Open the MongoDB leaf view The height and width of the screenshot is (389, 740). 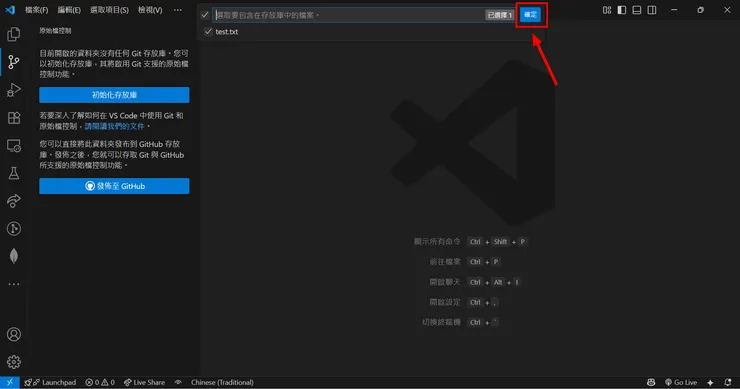14,256
